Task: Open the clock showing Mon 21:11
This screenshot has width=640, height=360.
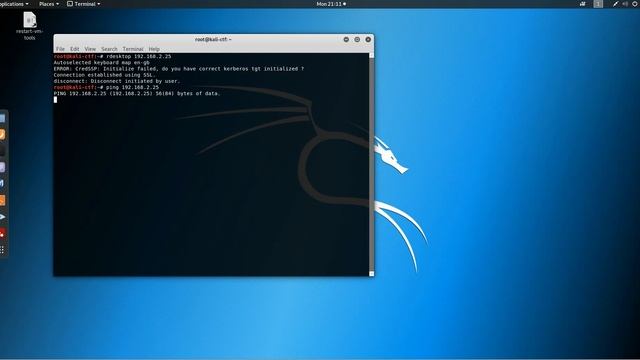Action: coord(331,4)
